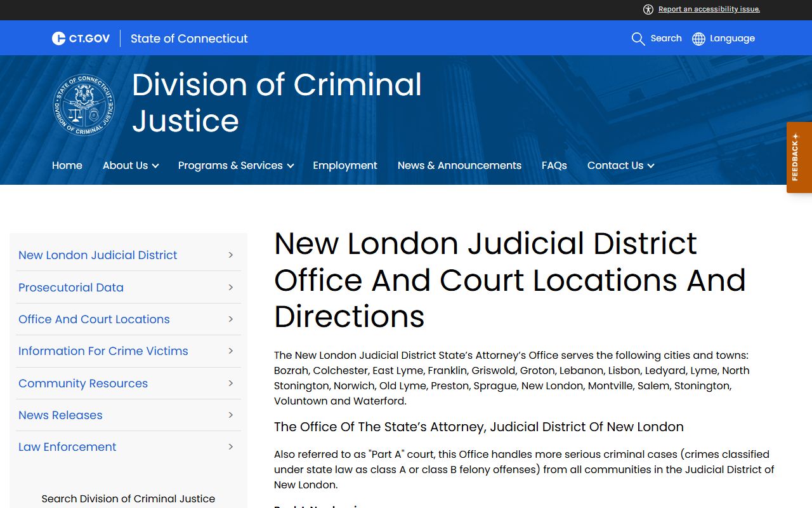Click Report an accessibility issue link
Screen dimensions: 812x508
tap(709, 9)
